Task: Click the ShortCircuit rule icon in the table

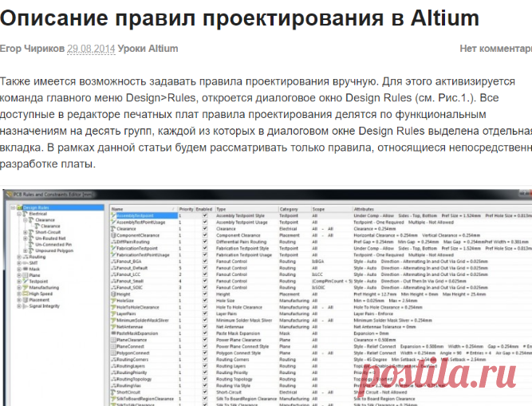Action: pyautogui.click(x=114, y=392)
